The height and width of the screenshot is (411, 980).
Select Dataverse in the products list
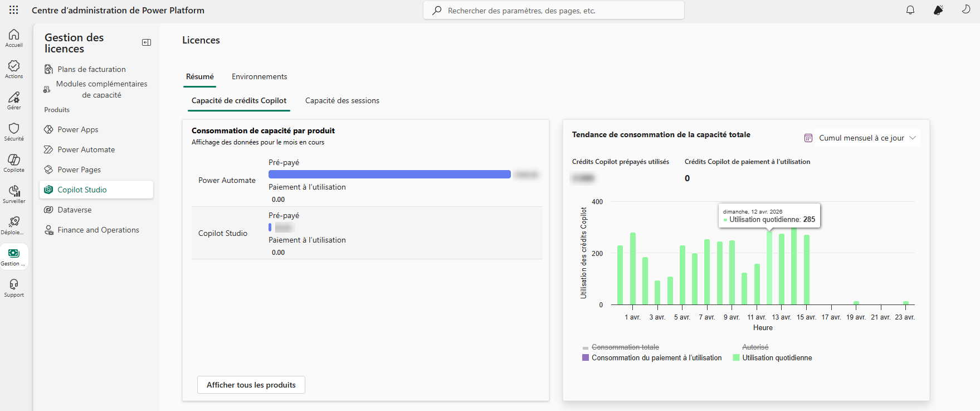point(75,210)
